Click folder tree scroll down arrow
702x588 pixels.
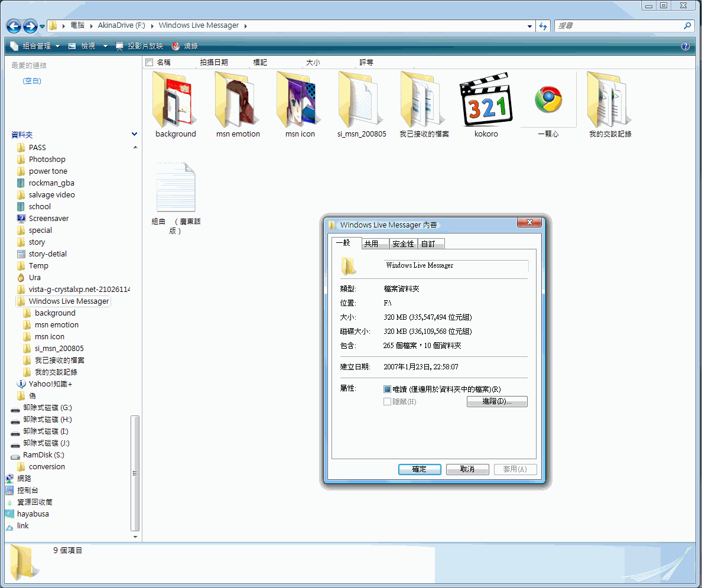[135, 537]
